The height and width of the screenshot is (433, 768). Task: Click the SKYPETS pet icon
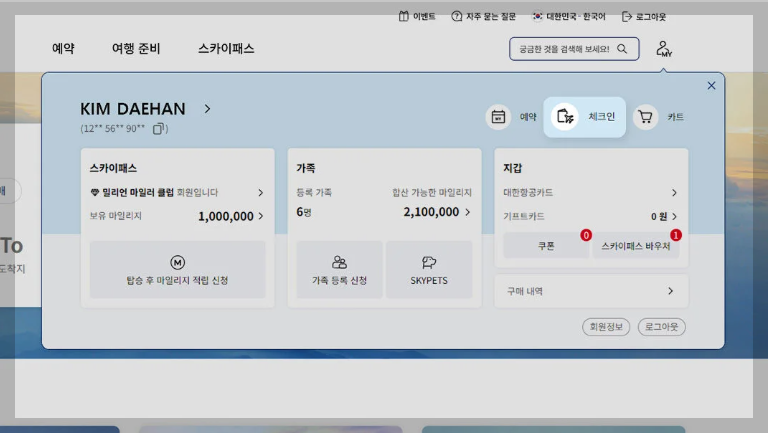[429, 263]
